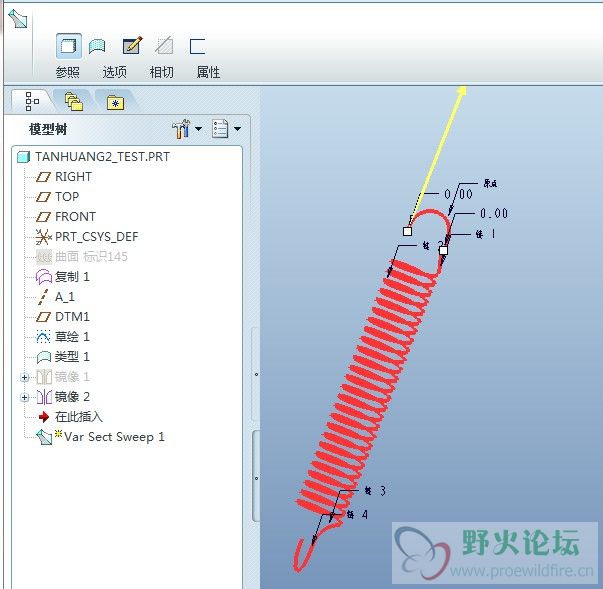Click the 复制 1 copy icon
Image resolution: width=603 pixels, height=589 pixels.
tap(43, 277)
